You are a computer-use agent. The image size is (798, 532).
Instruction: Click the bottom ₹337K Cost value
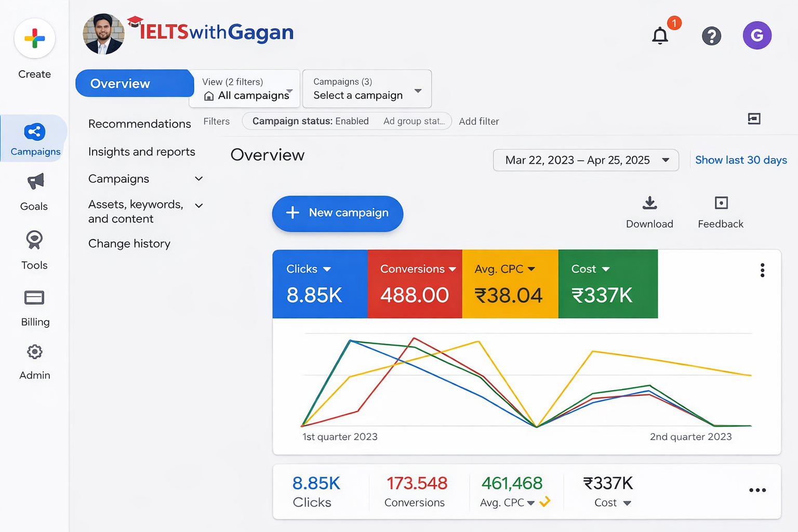tap(608, 483)
